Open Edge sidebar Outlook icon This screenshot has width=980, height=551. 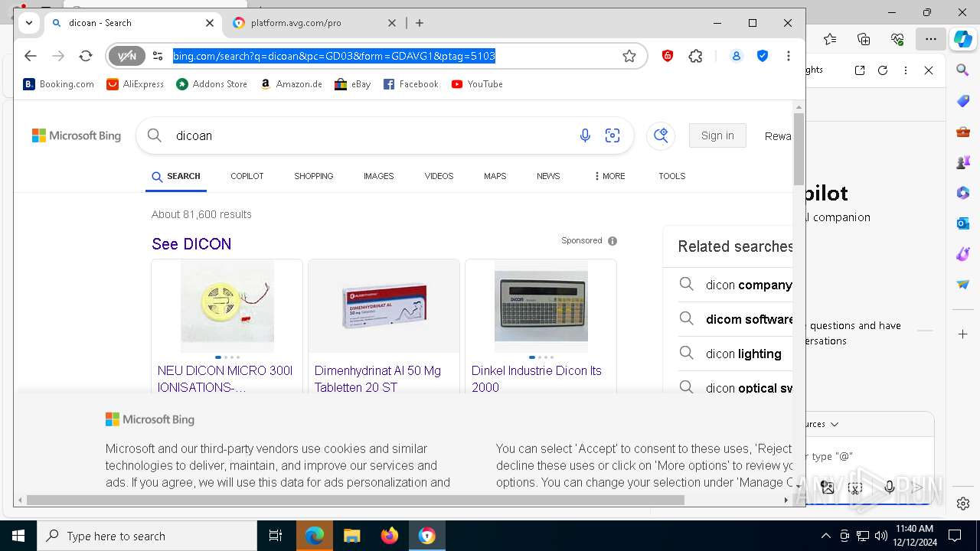[963, 223]
